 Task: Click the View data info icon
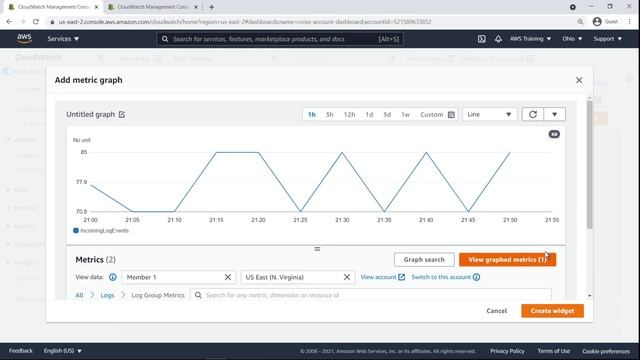[x=113, y=277]
